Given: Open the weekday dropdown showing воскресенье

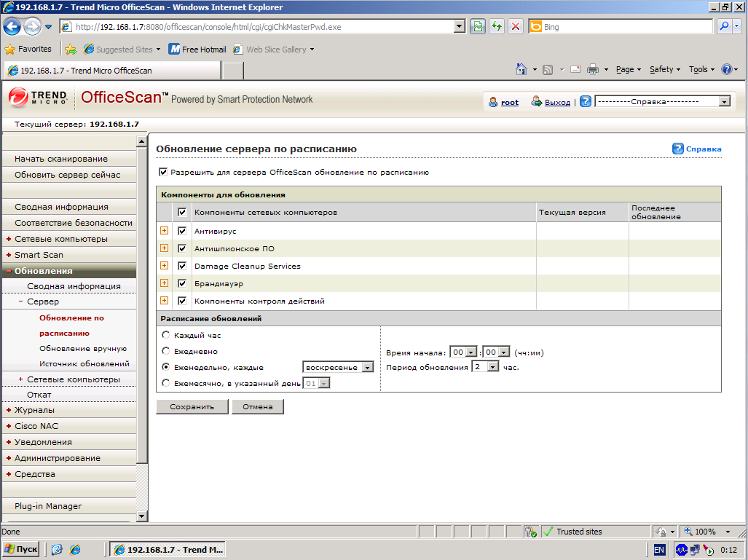Looking at the screenshot, I should pos(338,367).
